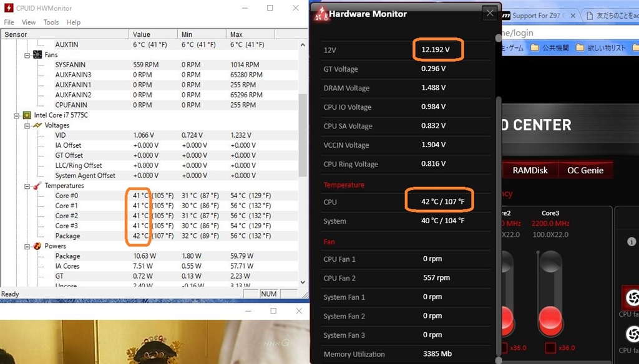The width and height of the screenshot is (639, 364).
Task: Switch to the 友だちのことを browser tab
Action: click(x=612, y=16)
